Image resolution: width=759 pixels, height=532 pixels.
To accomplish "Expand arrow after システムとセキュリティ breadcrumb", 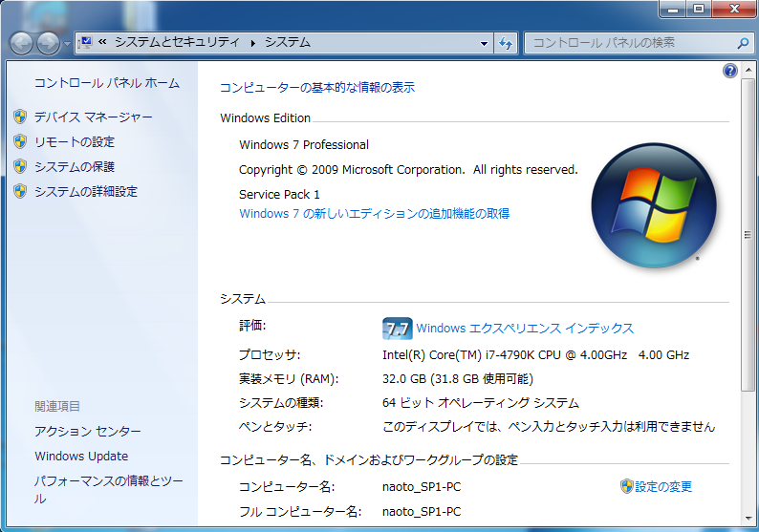I will click(252, 43).
